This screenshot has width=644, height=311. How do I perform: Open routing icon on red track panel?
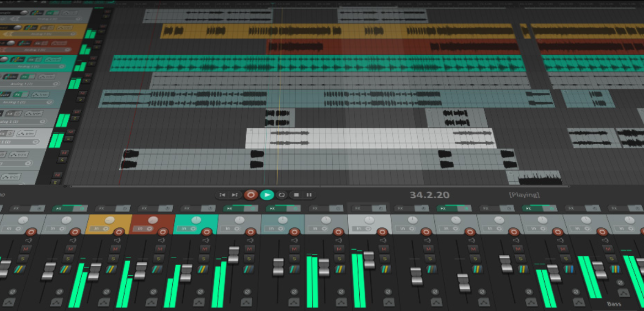pyautogui.click(x=25, y=43)
